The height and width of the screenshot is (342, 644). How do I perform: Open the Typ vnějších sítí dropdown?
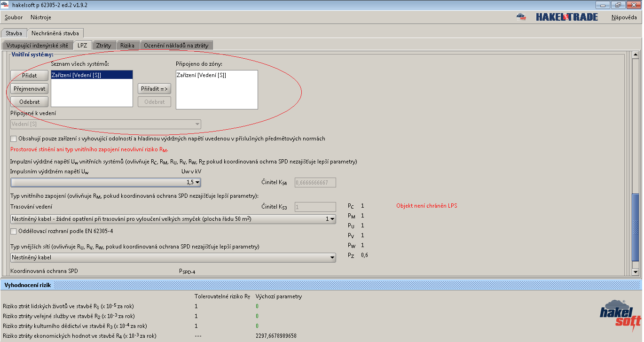(x=173, y=257)
